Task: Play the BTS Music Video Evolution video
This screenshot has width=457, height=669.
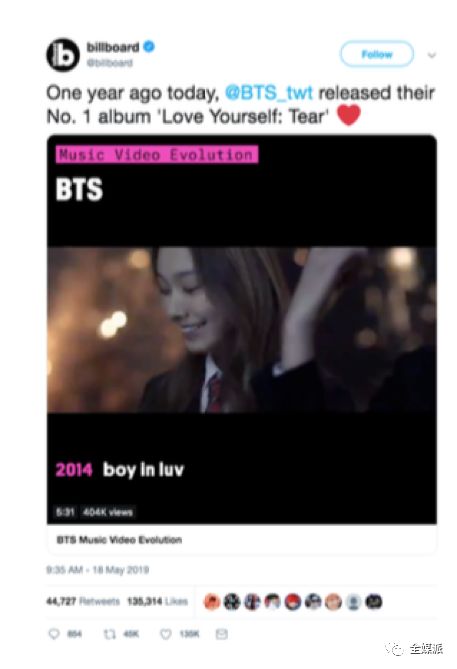Action: pyautogui.click(x=242, y=329)
